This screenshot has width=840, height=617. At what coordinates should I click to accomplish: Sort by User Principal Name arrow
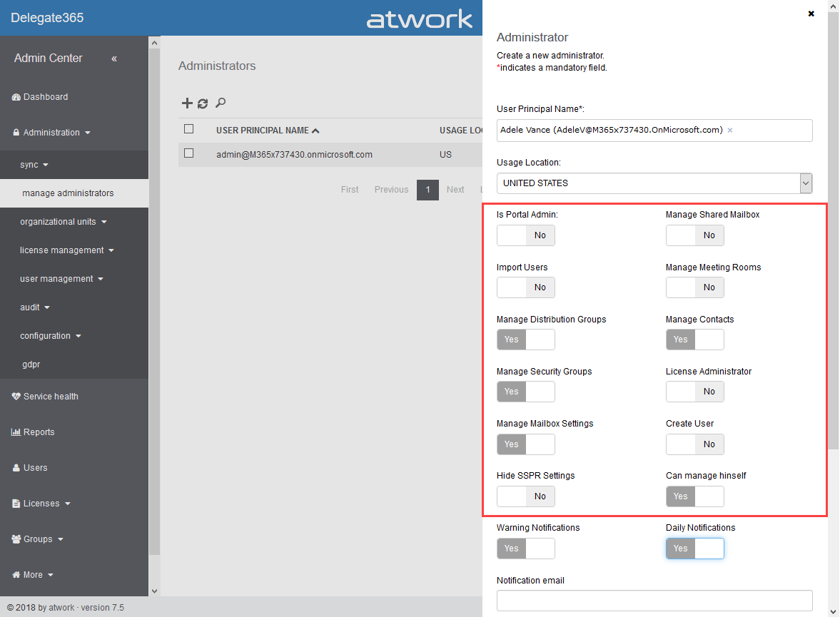tap(315, 131)
